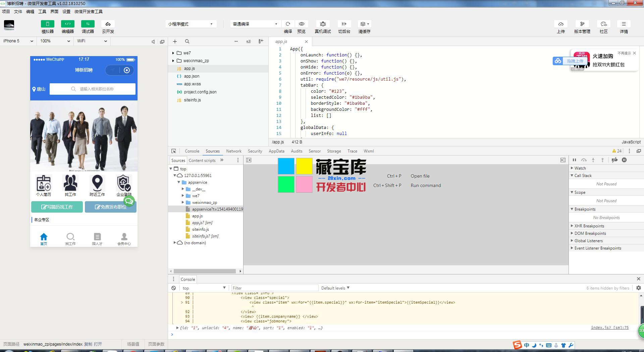Click the 上传 cloud upload icon

560,24
